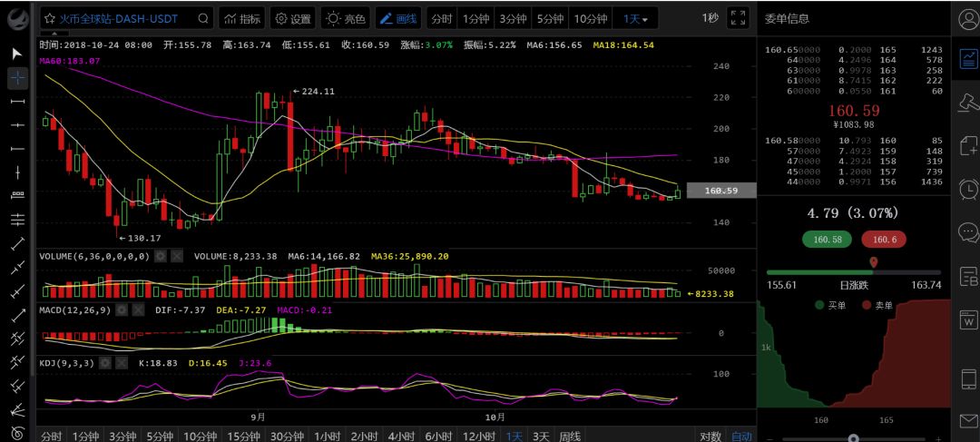Viewport: 980px width, 442px height.
Task: Switch to the 6小时 tab
Action: (x=437, y=436)
